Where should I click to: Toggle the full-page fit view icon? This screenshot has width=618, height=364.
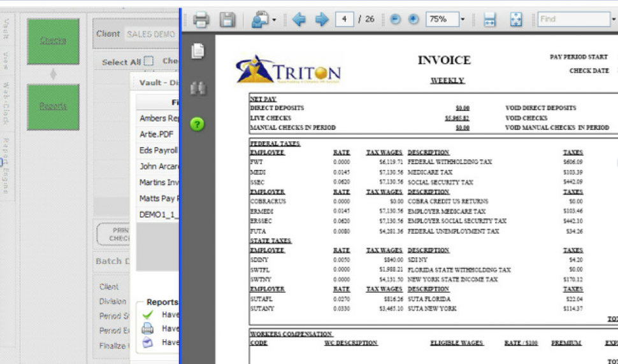click(516, 20)
